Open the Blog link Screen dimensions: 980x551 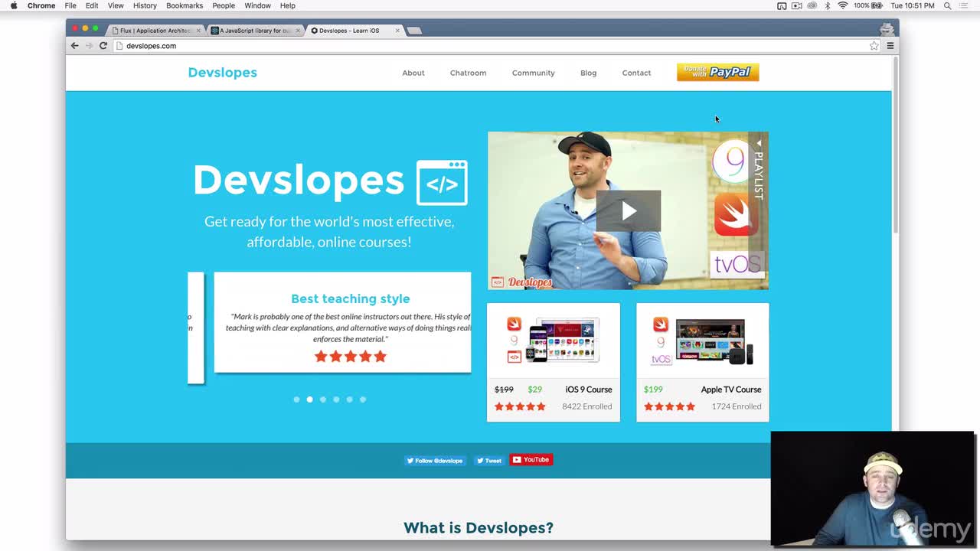coord(588,73)
